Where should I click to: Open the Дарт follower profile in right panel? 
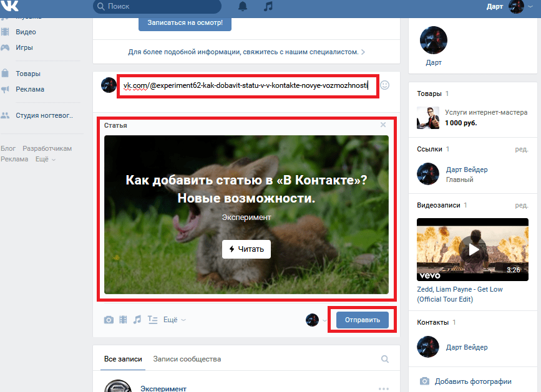coord(434,46)
